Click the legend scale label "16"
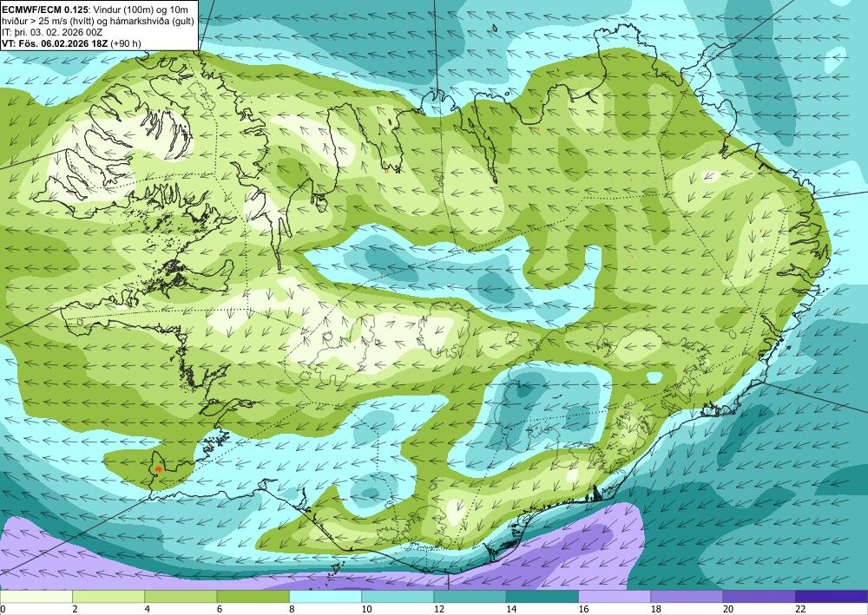 tap(583, 609)
